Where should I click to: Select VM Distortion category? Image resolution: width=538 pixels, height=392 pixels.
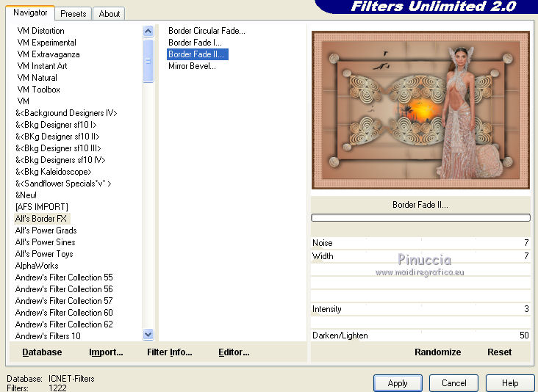(41, 31)
